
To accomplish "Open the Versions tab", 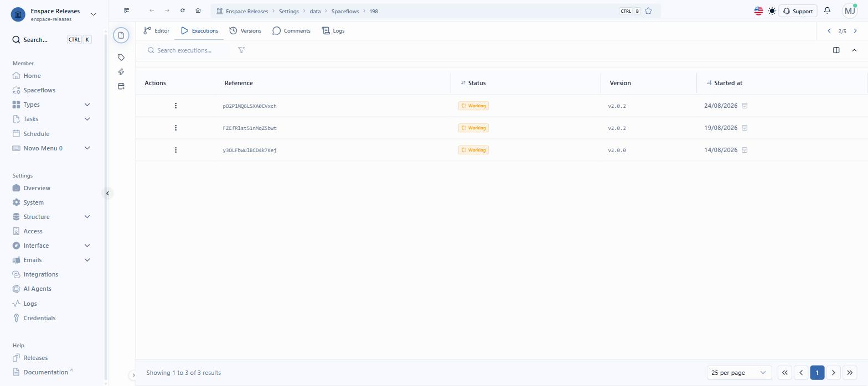I will pyautogui.click(x=245, y=31).
